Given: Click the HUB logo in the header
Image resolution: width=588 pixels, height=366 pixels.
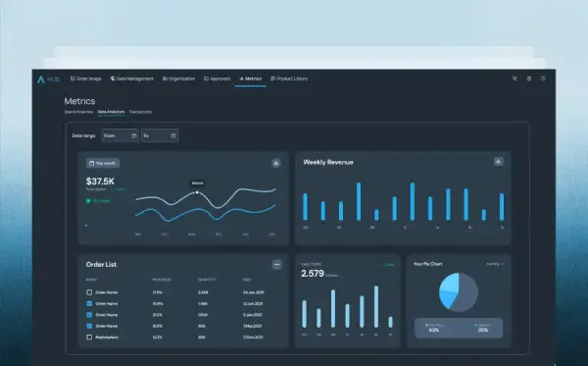Looking at the screenshot, I should [48, 79].
